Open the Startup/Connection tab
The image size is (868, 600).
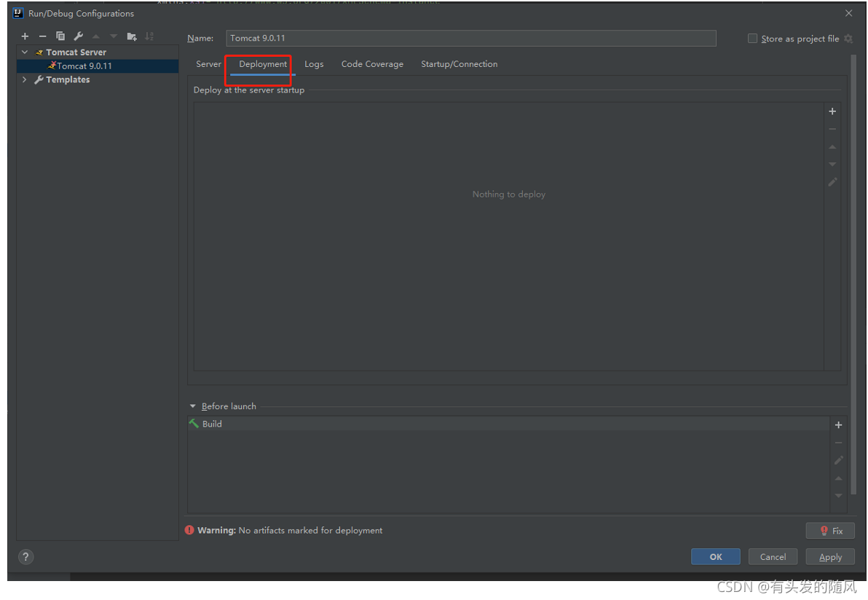tap(459, 64)
